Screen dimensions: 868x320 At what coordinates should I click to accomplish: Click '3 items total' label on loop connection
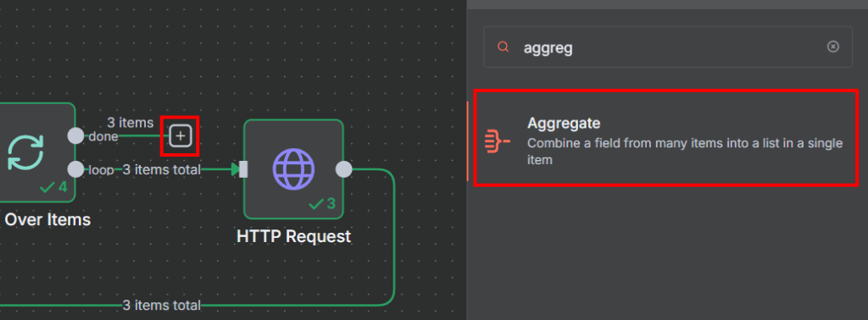[x=161, y=169]
